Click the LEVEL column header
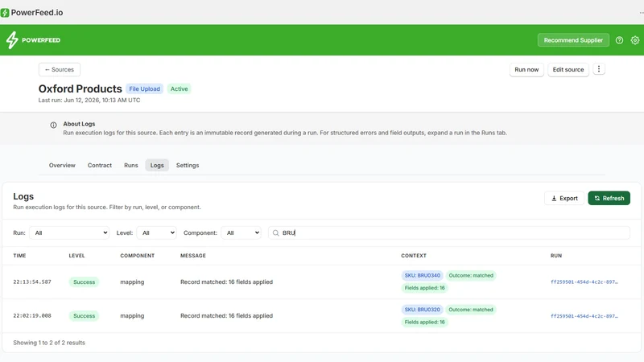Screen dimensions: 644x362 pos(76,256)
